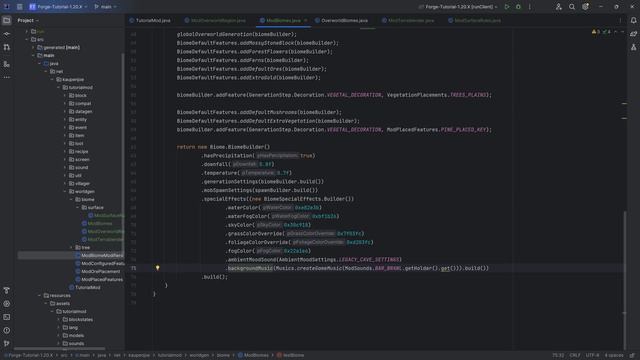The width and height of the screenshot is (640, 360).
Task: Open editor tabs options menu
Action: pos(620,20)
